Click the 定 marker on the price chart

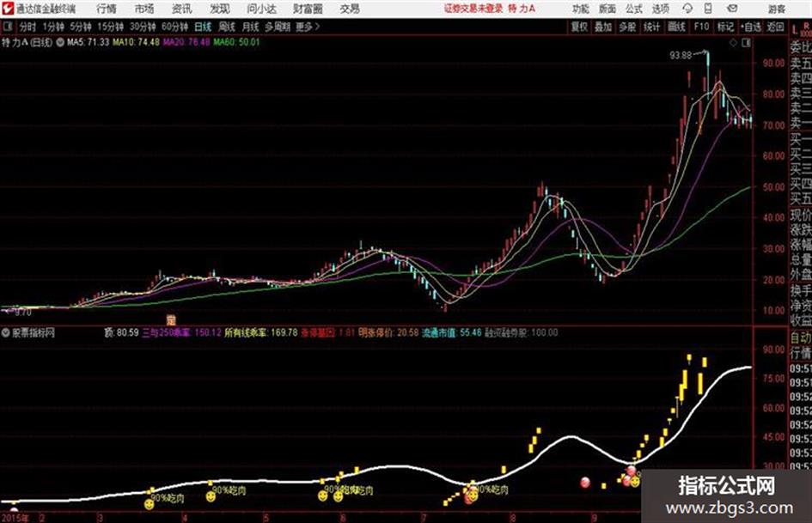tap(171, 319)
